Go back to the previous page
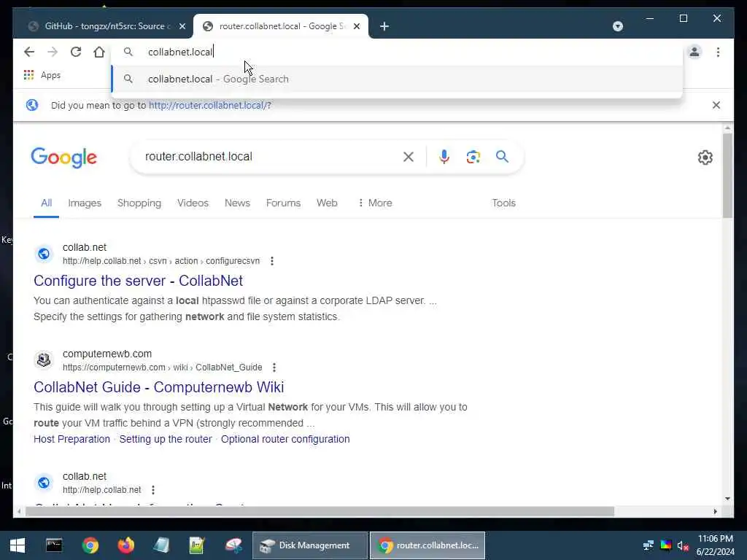 29,52
